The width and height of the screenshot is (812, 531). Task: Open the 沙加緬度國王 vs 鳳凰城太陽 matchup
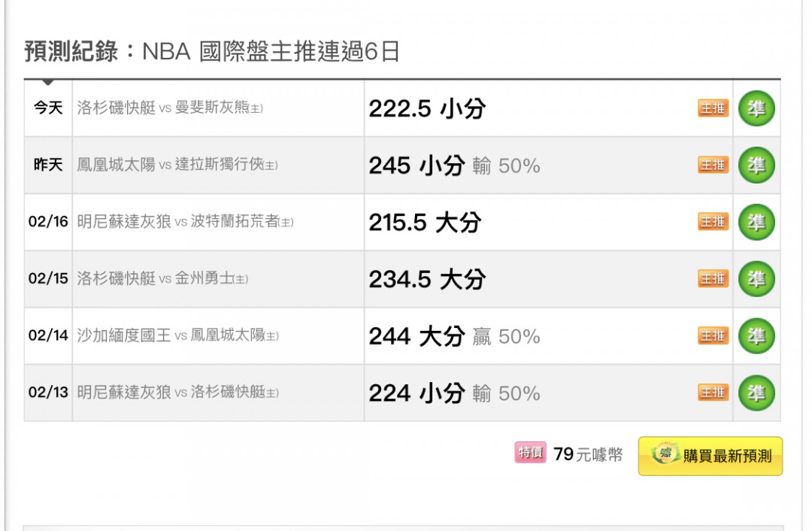(x=177, y=335)
